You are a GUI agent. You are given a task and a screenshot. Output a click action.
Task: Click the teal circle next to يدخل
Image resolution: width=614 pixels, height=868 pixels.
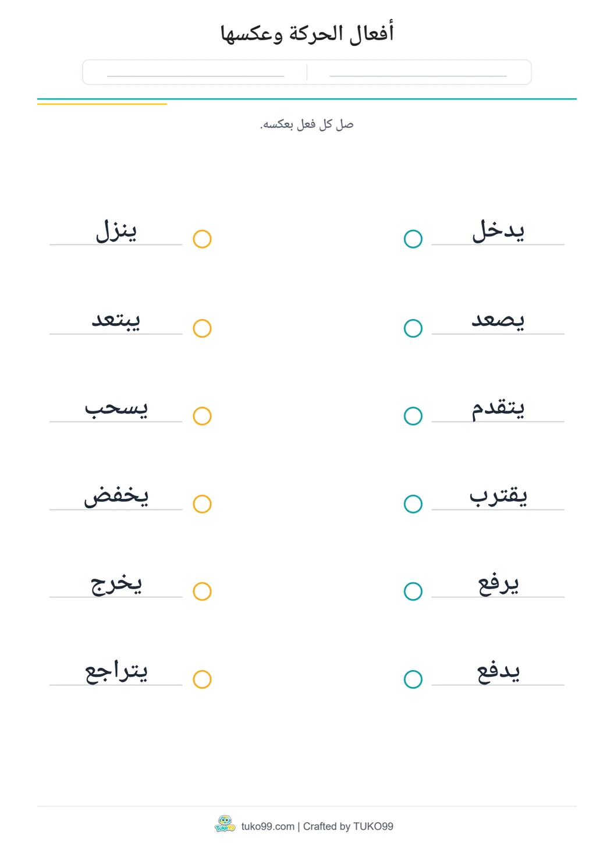413,239
